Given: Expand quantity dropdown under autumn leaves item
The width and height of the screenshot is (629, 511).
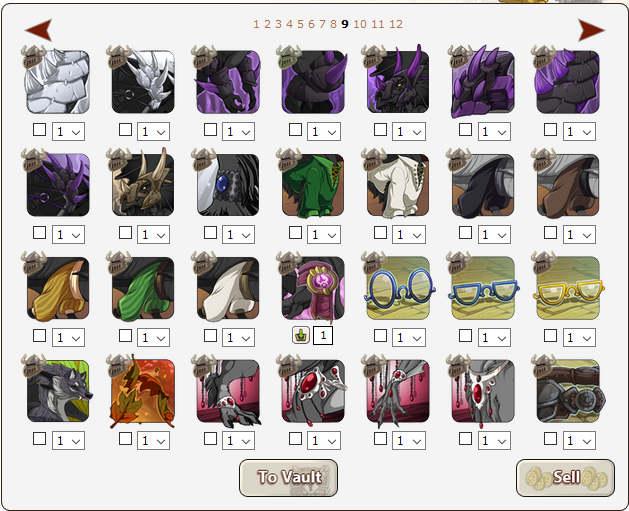Looking at the screenshot, I should tap(153, 441).
